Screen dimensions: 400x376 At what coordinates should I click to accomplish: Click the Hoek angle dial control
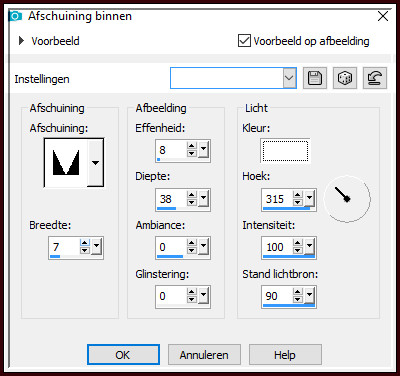(x=347, y=199)
